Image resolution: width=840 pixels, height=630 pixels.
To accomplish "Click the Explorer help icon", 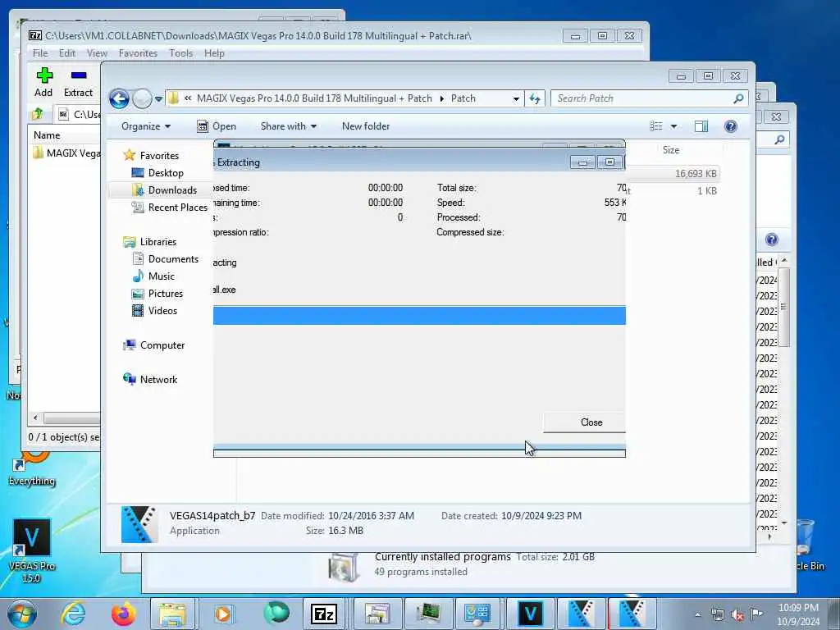I will pos(731,126).
